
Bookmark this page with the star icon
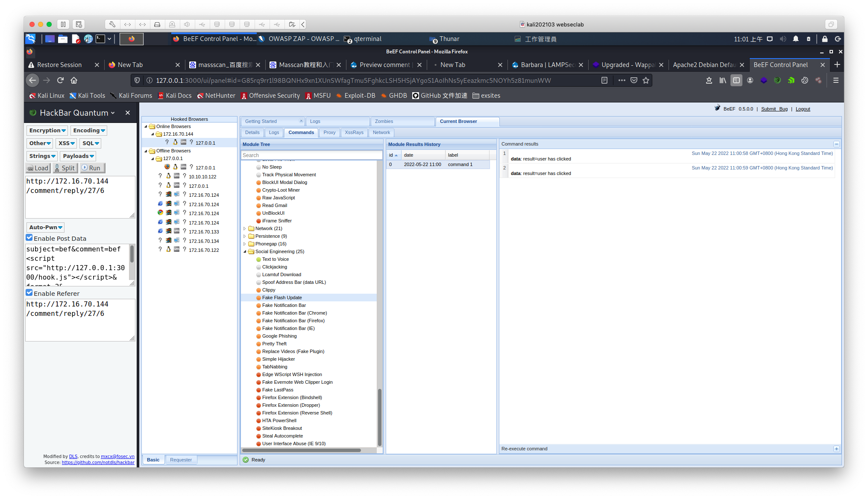(646, 80)
